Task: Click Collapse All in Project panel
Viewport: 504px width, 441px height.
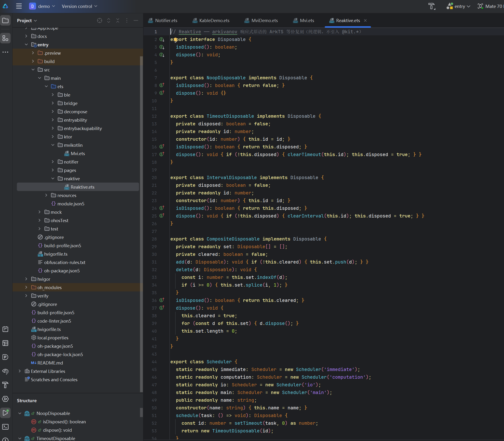Action: click(x=118, y=20)
